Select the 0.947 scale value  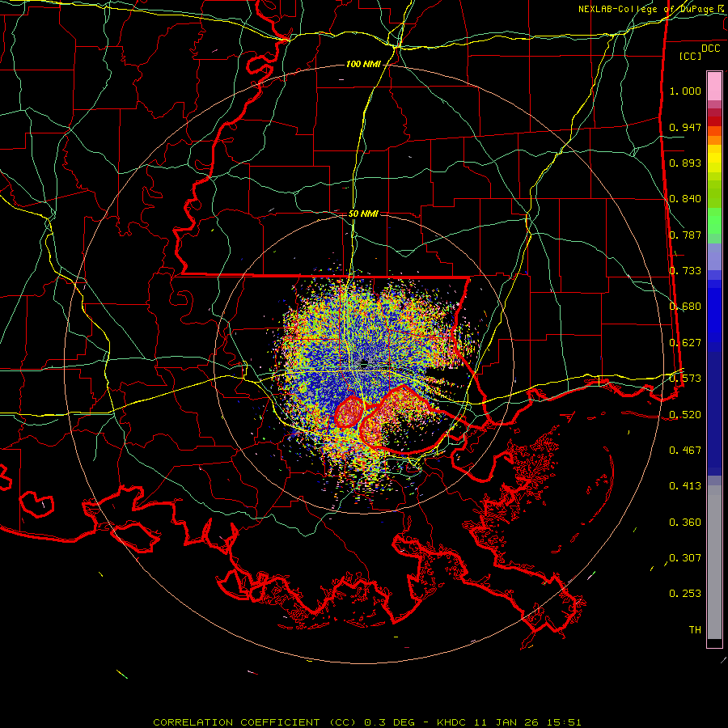tap(685, 127)
